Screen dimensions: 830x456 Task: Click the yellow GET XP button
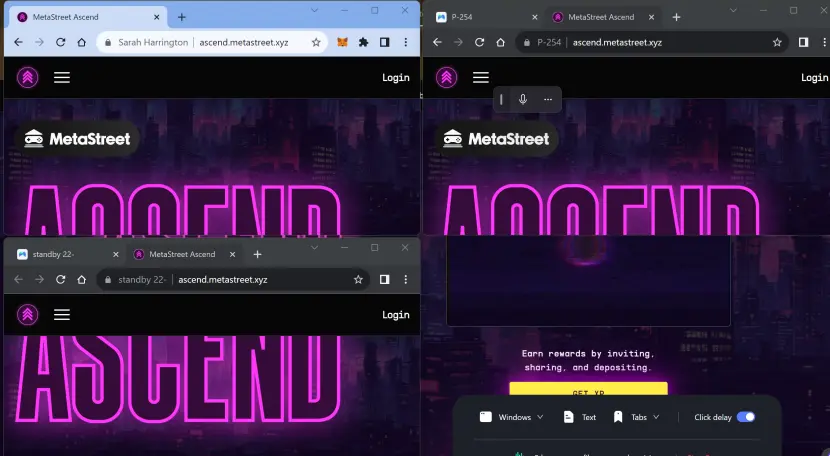pyautogui.click(x=588, y=390)
